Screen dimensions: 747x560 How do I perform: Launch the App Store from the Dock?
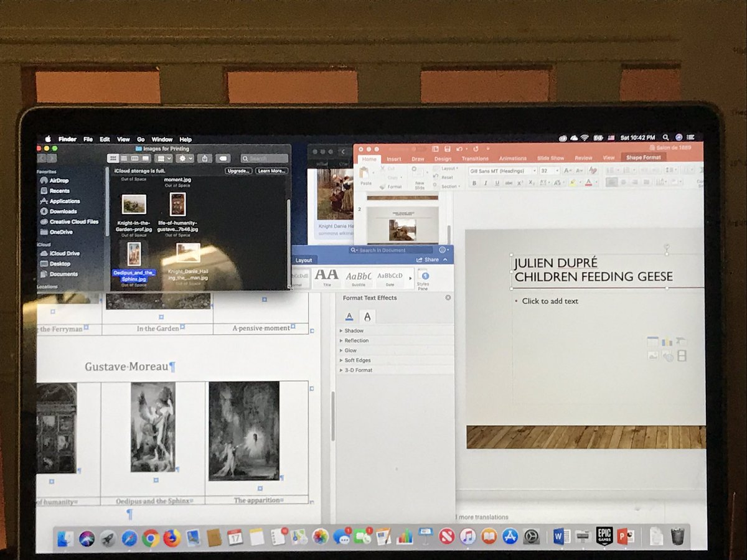(510, 535)
